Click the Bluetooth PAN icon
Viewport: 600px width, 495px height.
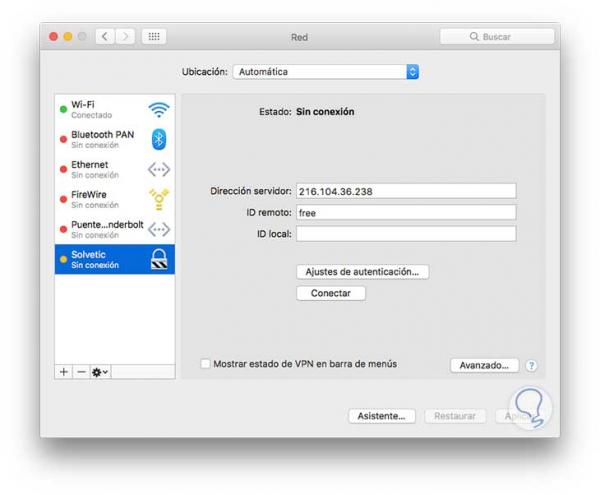159,139
